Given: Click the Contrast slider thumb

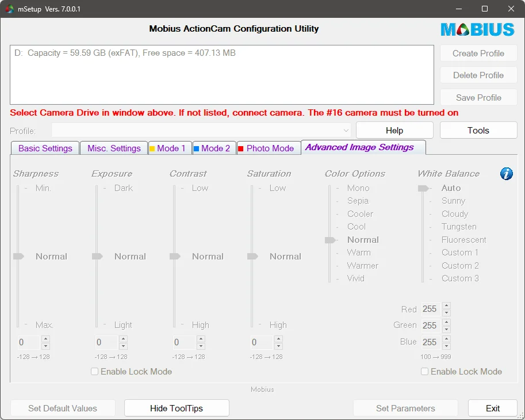Looking at the screenshot, I should (x=175, y=257).
